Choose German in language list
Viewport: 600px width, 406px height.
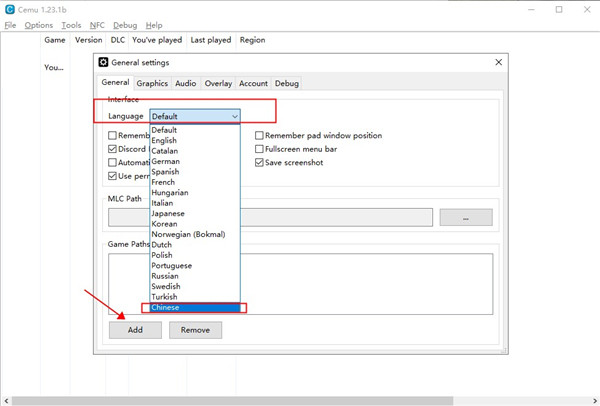pos(195,161)
